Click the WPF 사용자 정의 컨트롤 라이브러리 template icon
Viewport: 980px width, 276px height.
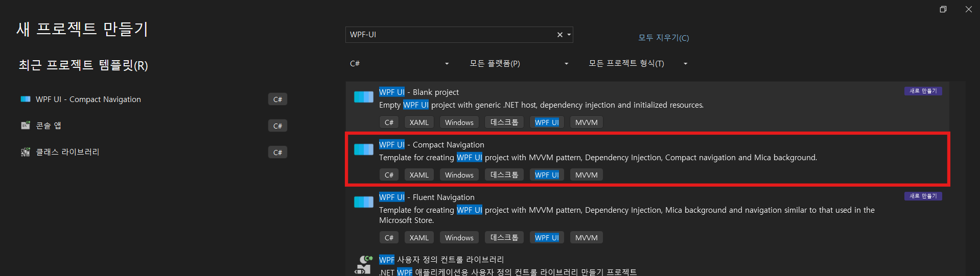[x=364, y=265]
